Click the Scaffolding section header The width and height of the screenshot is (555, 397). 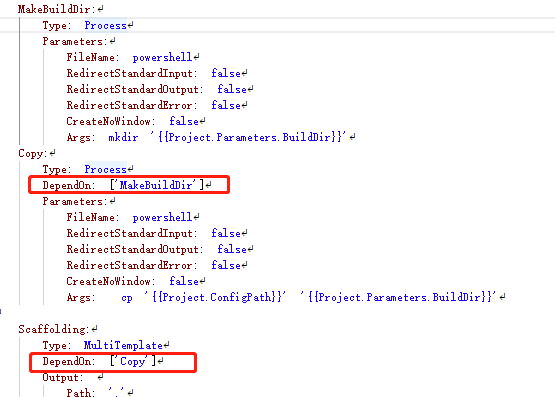pyautogui.click(x=53, y=329)
